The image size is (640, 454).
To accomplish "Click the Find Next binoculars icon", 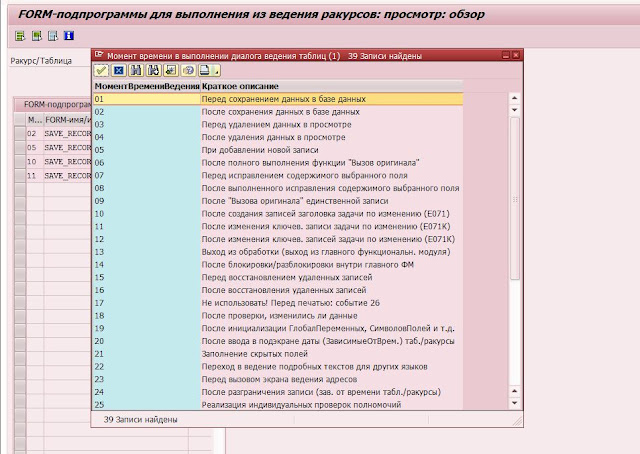I will [153, 71].
